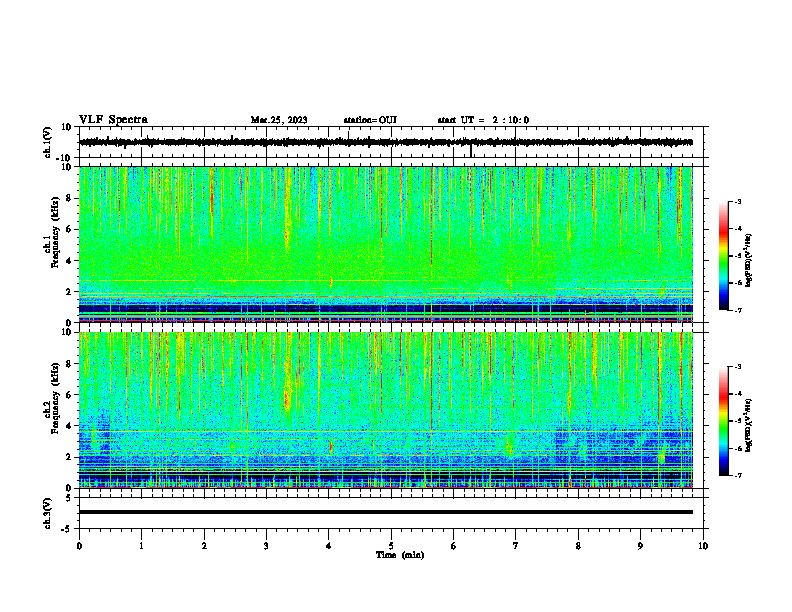Screen dimensions: 792x612
Task: Click the "8" kHz tick on ch.1 frequency axis
Action: tap(69, 198)
